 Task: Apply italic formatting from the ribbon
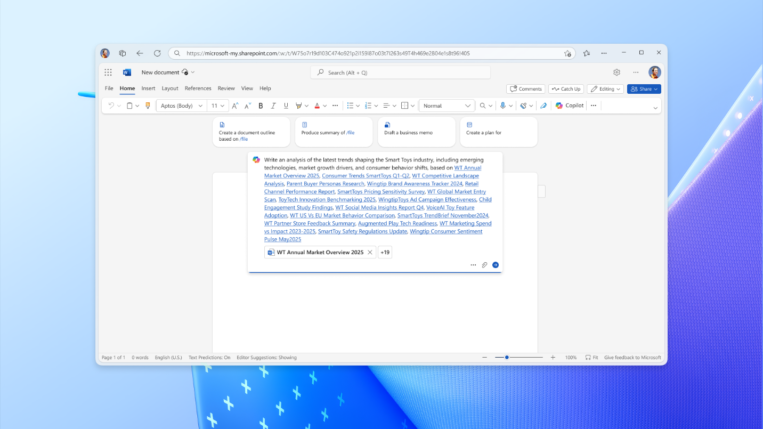pos(273,105)
